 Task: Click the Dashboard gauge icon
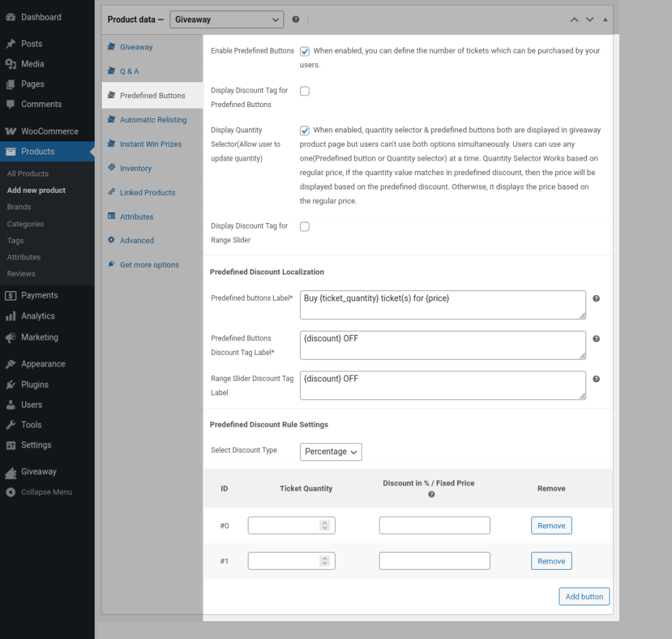click(11, 17)
